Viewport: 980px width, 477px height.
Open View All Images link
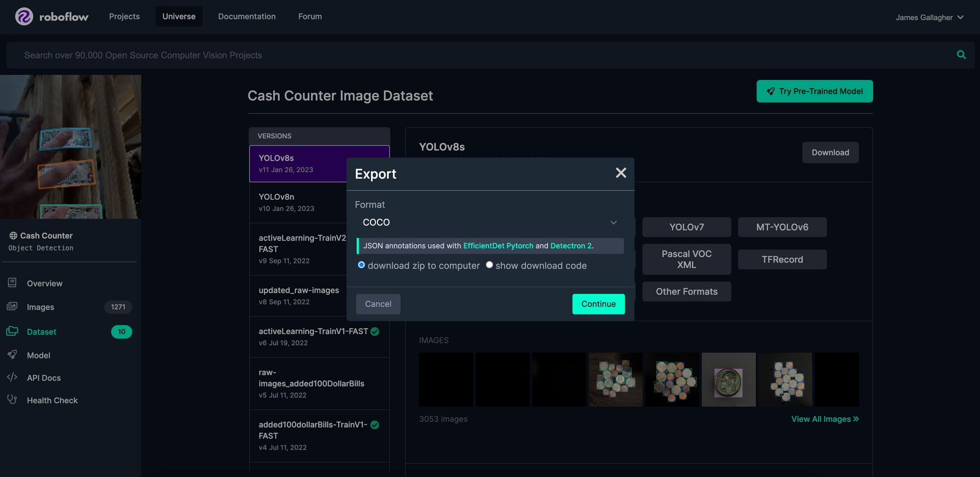click(x=825, y=419)
